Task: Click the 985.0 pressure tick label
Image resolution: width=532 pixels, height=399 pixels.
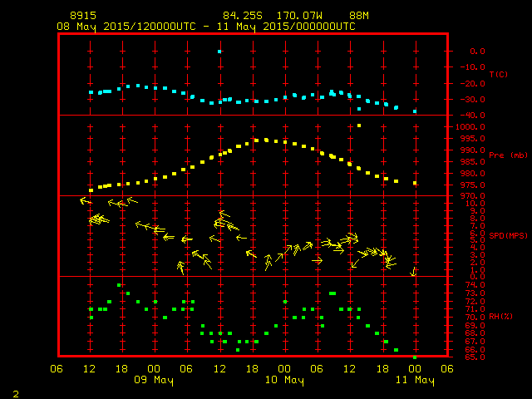Action: tap(473, 161)
